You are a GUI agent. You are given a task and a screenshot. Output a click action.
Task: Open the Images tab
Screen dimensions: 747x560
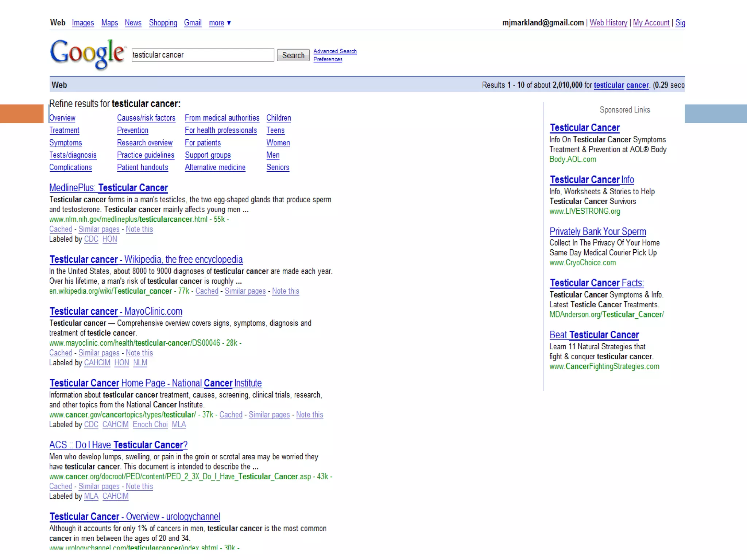point(83,23)
